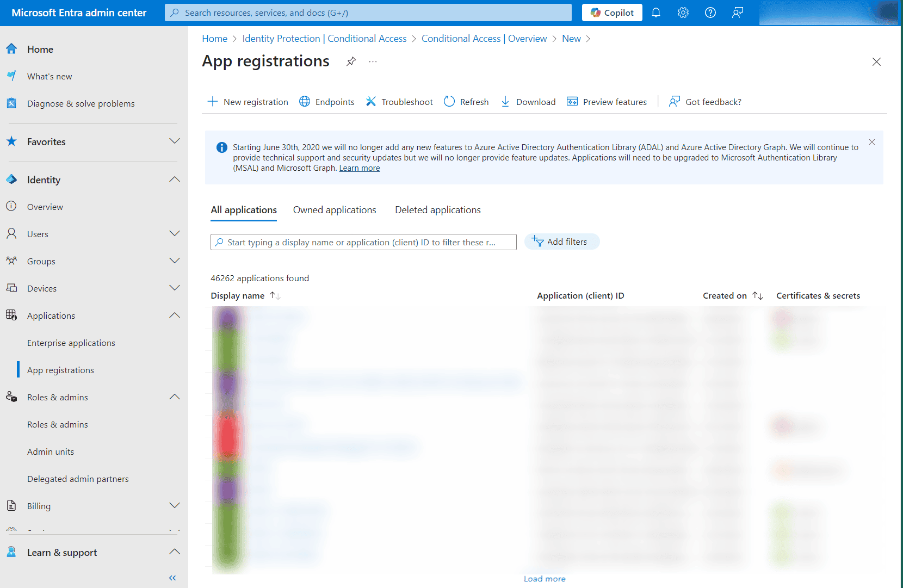Open the notifications bell
903x588 pixels.
(x=655, y=13)
